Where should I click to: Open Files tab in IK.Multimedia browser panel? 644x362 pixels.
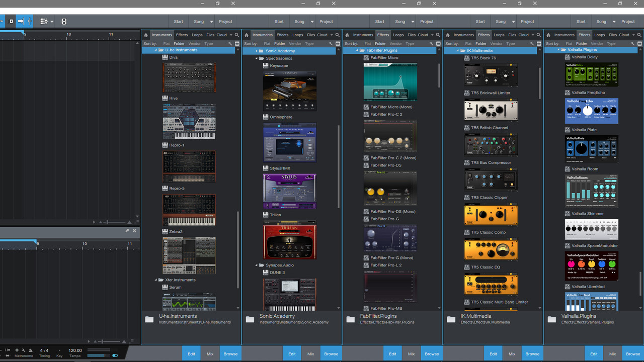tap(512, 35)
